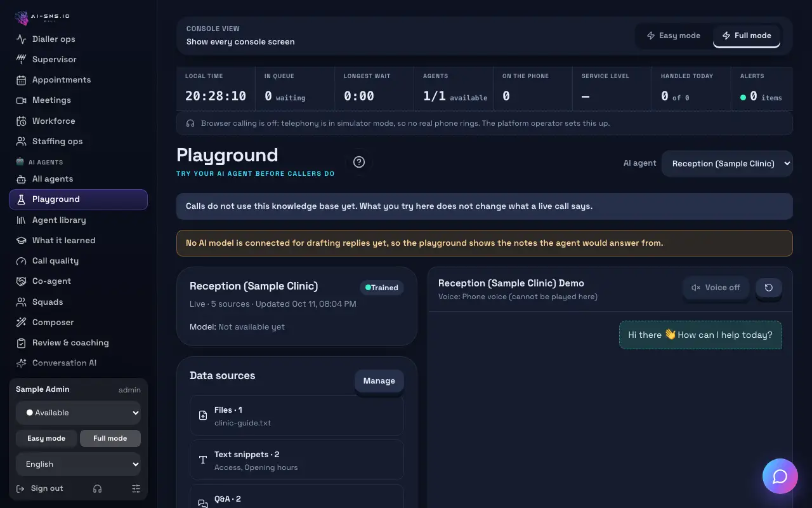812x508 pixels.
Task: Click the Squads group icon
Action: click(x=21, y=302)
